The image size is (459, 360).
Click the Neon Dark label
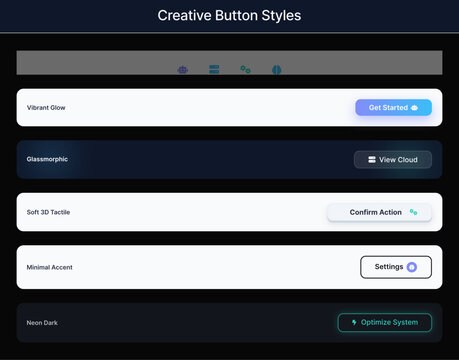tap(42, 323)
